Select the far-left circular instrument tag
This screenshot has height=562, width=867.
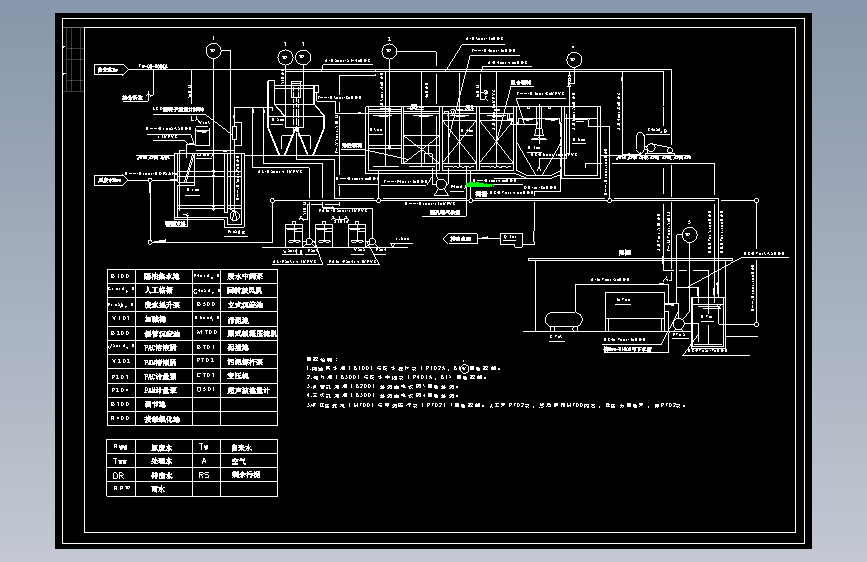[x=213, y=51]
